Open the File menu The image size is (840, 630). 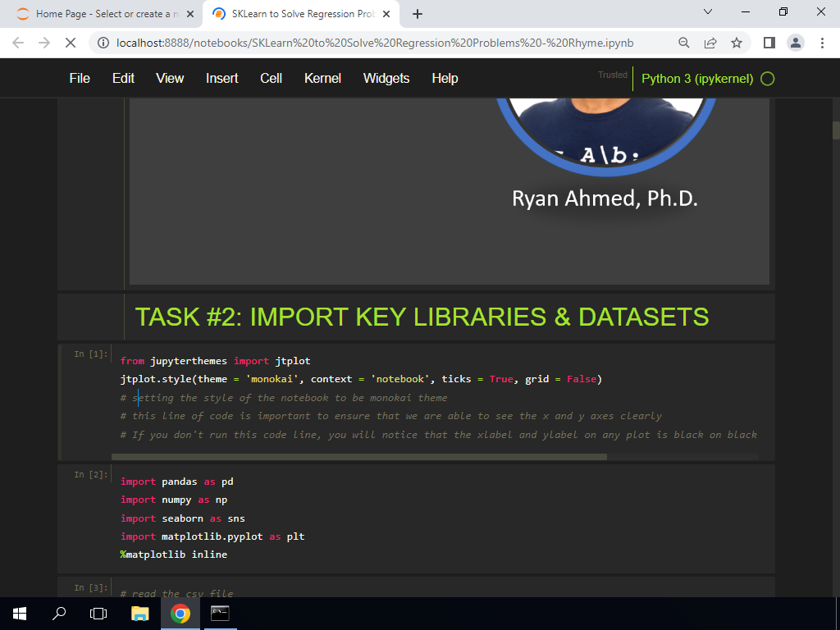(80, 78)
